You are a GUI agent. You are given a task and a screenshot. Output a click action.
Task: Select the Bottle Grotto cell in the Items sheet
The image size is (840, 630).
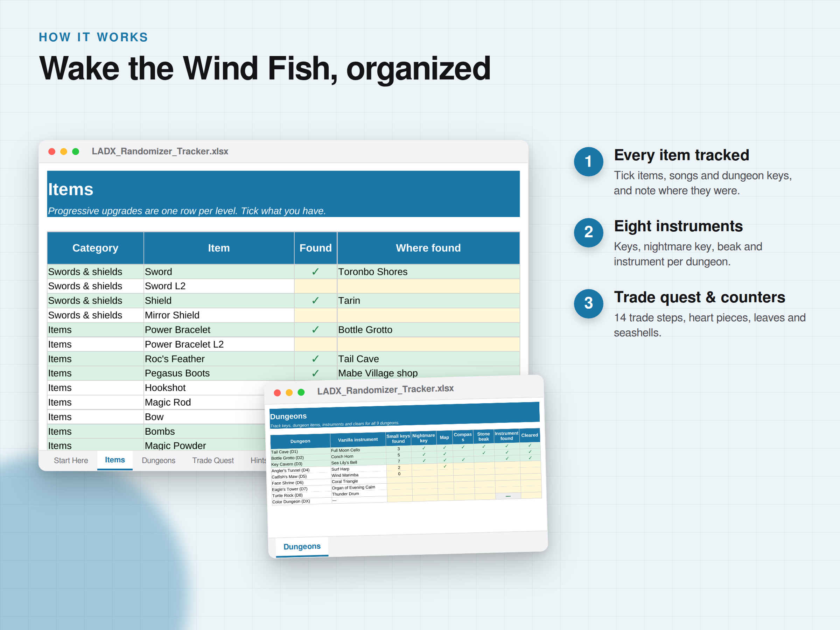428,330
